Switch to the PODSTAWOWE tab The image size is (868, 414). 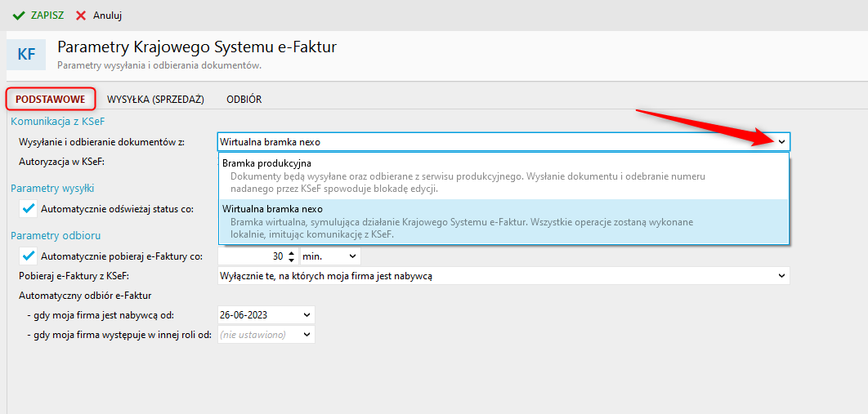coord(51,100)
